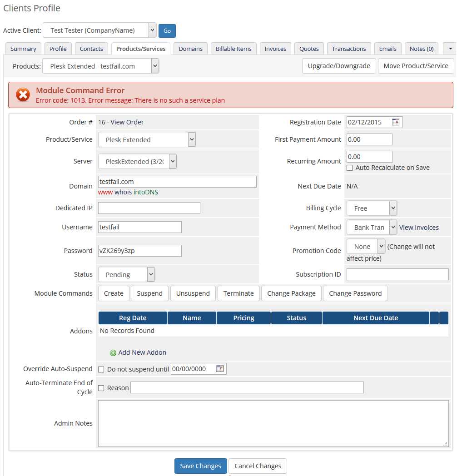Click inside the Admin Notes textarea
The width and height of the screenshot is (457, 476).
pyautogui.click(x=273, y=423)
